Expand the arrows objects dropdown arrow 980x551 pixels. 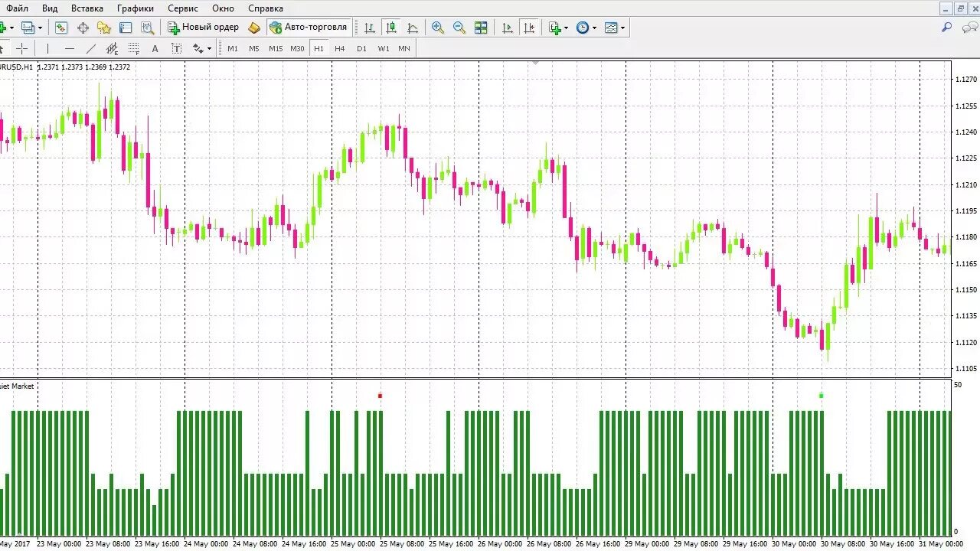pyautogui.click(x=209, y=48)
